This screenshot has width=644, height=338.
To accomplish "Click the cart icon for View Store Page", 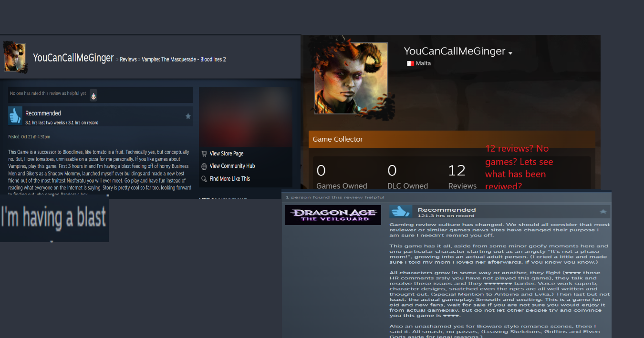I will (204, 154).
